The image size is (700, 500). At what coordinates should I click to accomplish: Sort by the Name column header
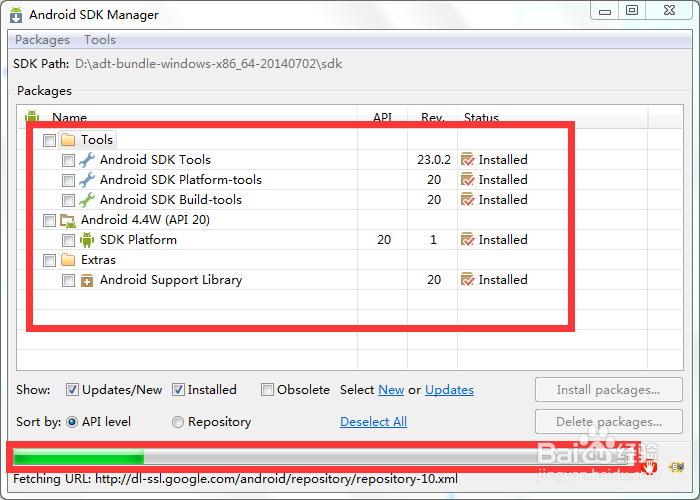69,117
